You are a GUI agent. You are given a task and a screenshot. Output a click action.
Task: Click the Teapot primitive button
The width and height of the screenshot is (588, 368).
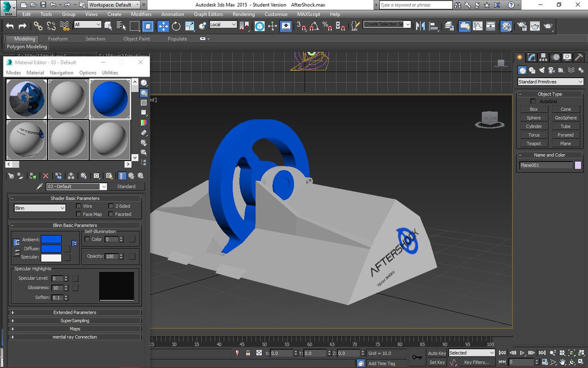(x=534, y=143)
